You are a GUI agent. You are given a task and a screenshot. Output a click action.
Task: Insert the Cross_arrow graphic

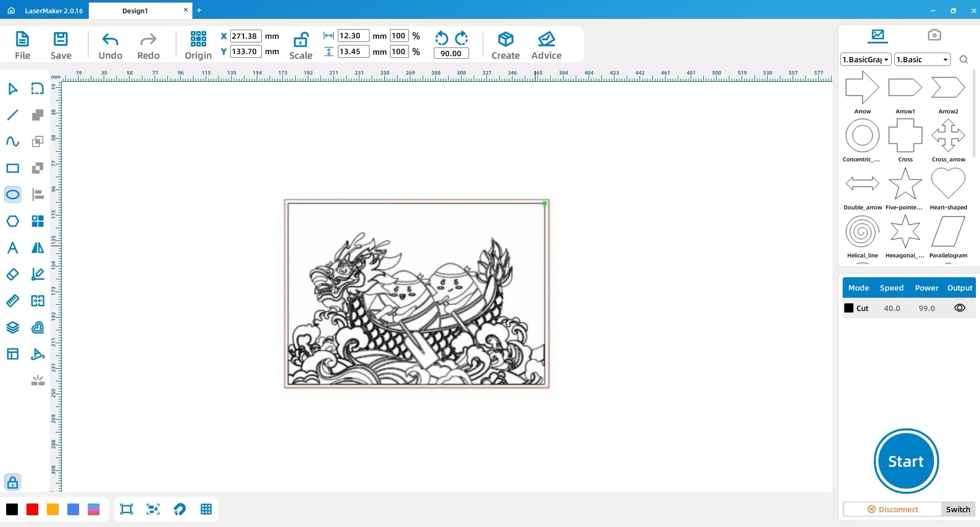click(x=948, y=140)
